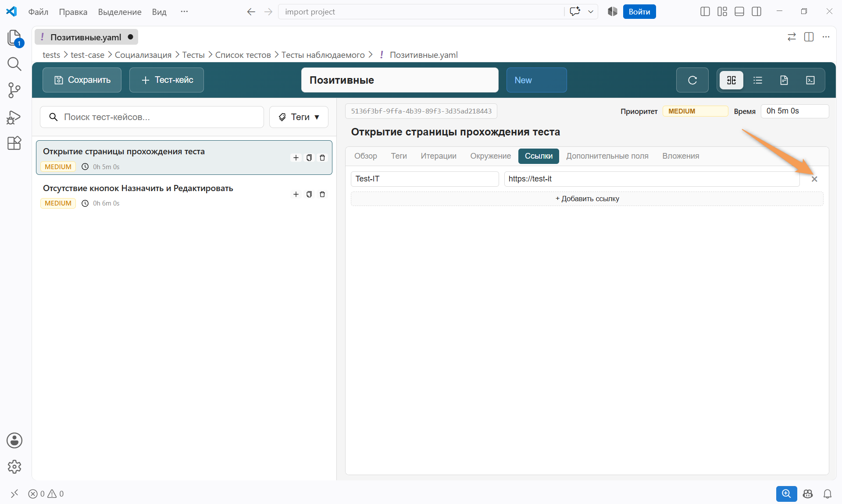The height and width of the screenshot is (504, 842).
Task: Expand the chat dropdown arrow in title bar
Action: pos(591,12)
